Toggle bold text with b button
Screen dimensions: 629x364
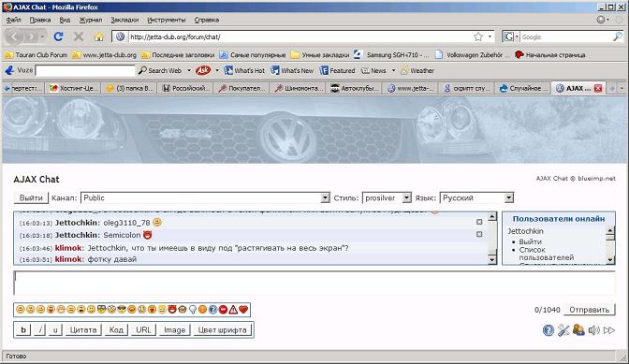23,330
